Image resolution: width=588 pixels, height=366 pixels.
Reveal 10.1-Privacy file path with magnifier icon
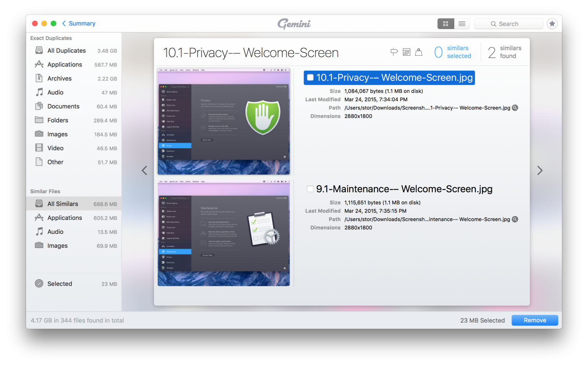[x=515, y=108]
